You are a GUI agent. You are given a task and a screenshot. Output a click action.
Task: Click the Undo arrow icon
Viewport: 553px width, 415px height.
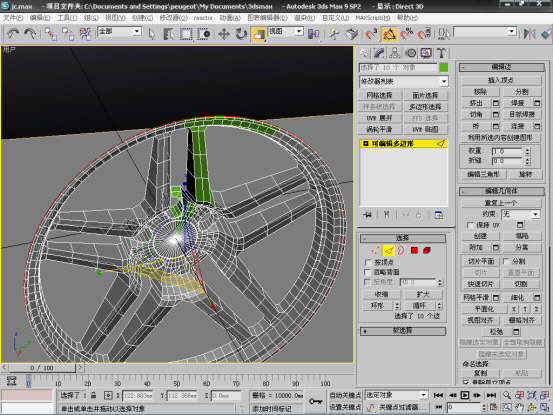13,34
